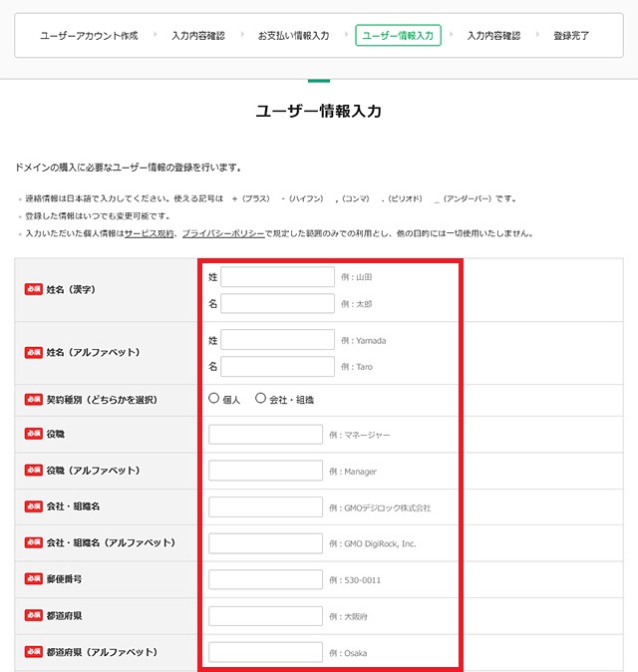Click the ユーザー情報入力 page heading

click(x=319, y=111)
